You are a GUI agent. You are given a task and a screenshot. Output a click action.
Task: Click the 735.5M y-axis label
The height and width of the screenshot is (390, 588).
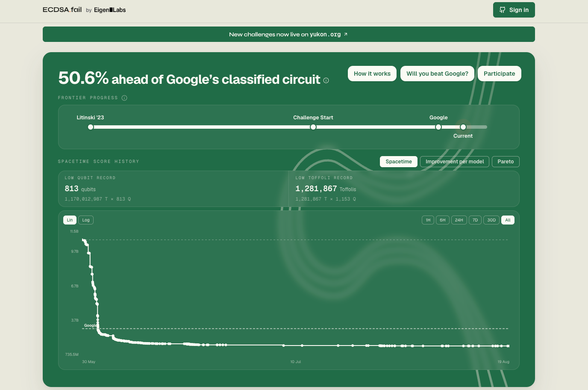(x=72, y=355)
